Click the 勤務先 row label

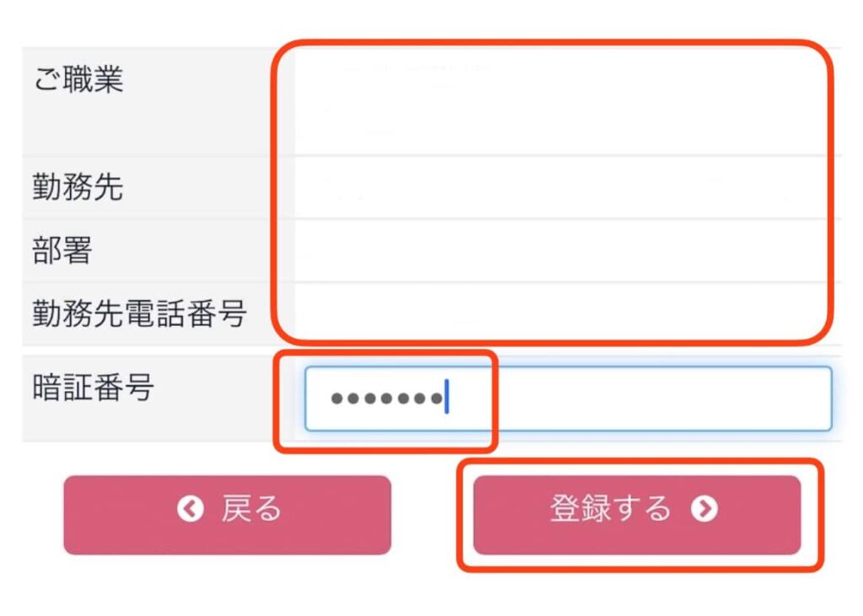pyautogui.click(x=78, y=186)
